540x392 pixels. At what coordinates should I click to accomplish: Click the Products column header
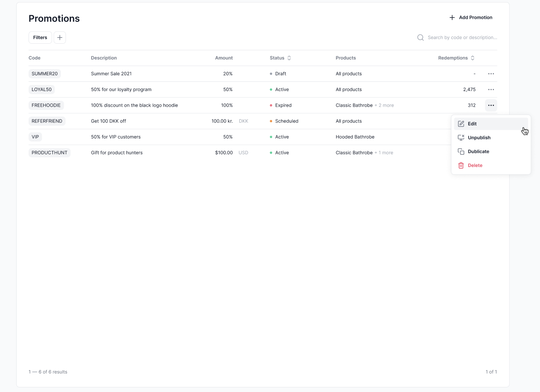pos(346,58)
